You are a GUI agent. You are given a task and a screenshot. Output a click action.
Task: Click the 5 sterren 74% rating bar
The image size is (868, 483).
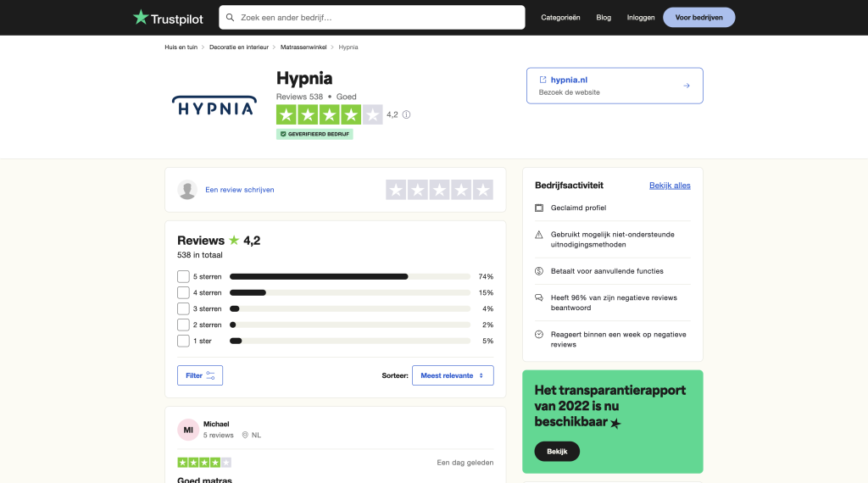coord(350,276)
